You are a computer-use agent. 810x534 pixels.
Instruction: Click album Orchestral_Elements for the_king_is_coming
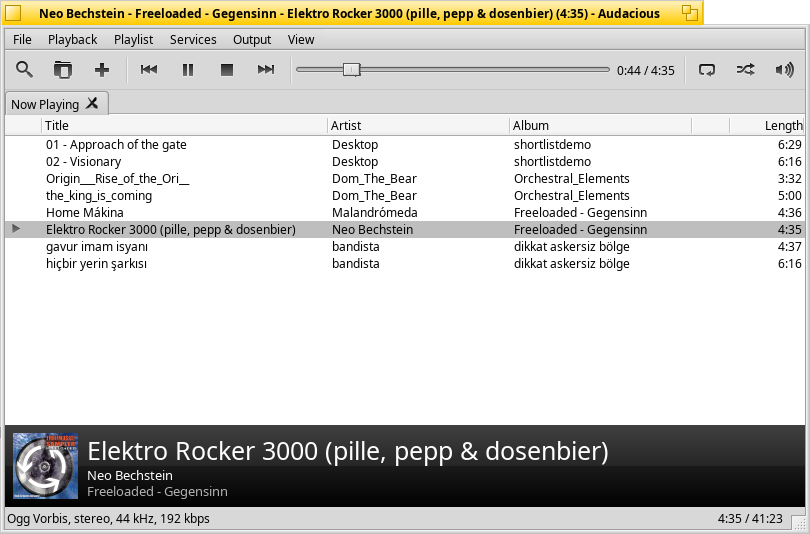[x=571, y=196]
